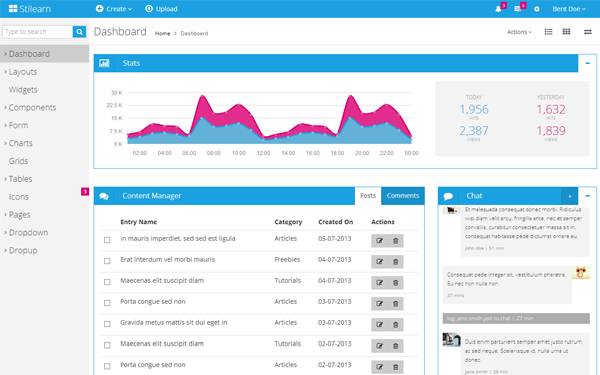This screenshot has width=600, height=375.
Task: Tick checkbox for Porta congue dated 03-07-2013
Action: pyautogui.click(x=107, y=303)
